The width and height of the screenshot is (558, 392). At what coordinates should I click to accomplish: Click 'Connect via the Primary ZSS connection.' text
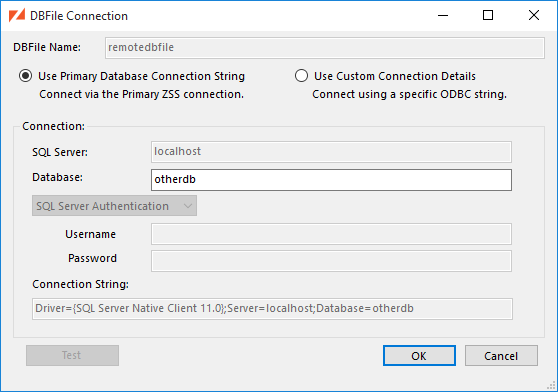pyautogui.click(x=141, y=94)
